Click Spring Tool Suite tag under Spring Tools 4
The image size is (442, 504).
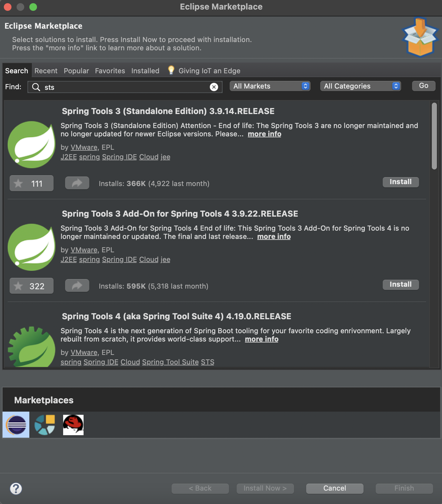[x=170, y=362]
